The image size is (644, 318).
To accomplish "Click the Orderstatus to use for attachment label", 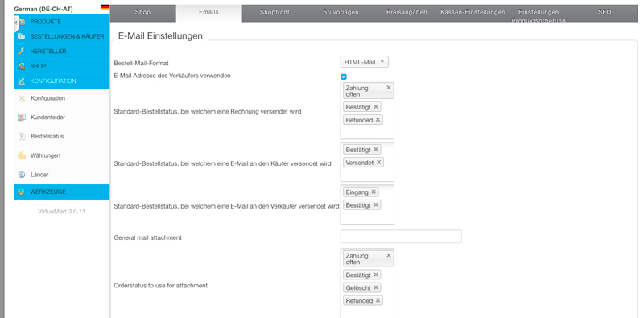I will (160, 285).
